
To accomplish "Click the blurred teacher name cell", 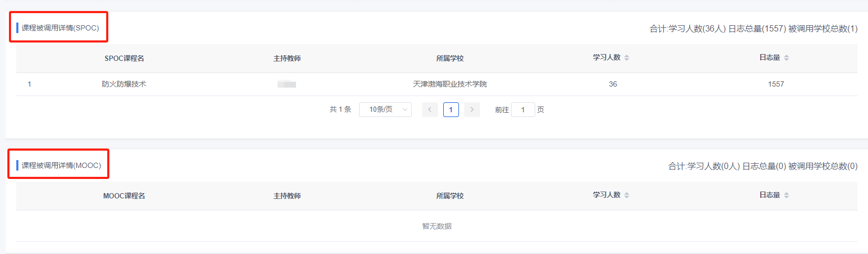I will point(287,84).
